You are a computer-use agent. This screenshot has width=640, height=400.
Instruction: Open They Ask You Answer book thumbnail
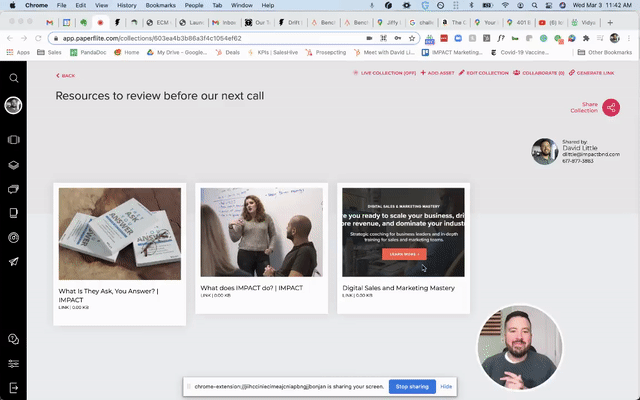[x=120, y=234]
